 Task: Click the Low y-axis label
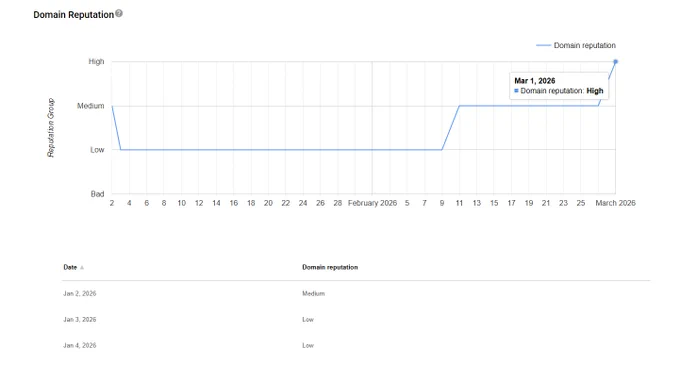[97, 150]
